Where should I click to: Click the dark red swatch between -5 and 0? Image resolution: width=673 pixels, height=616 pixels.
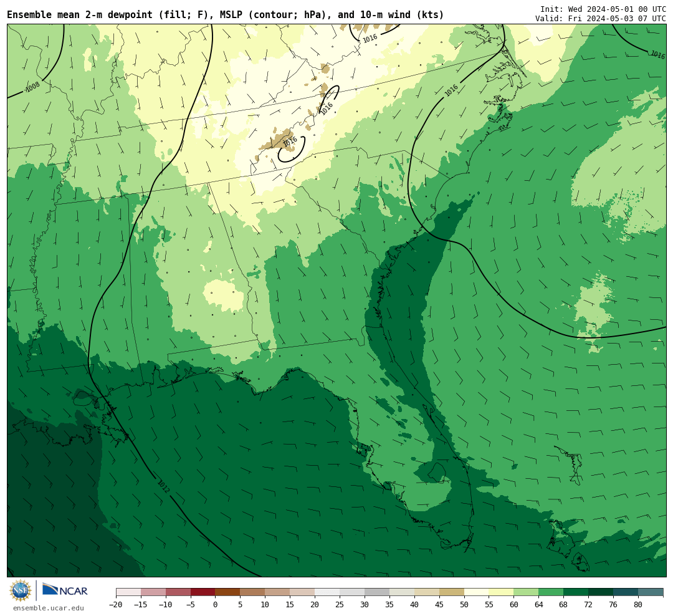point(203,592)
